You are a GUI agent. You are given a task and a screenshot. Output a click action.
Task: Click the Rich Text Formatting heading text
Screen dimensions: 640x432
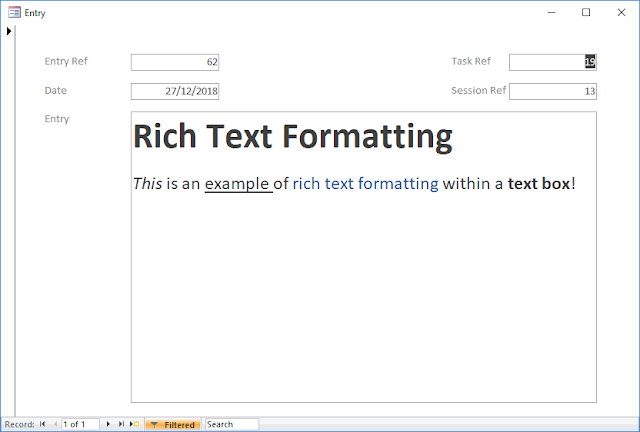point(293,136)
